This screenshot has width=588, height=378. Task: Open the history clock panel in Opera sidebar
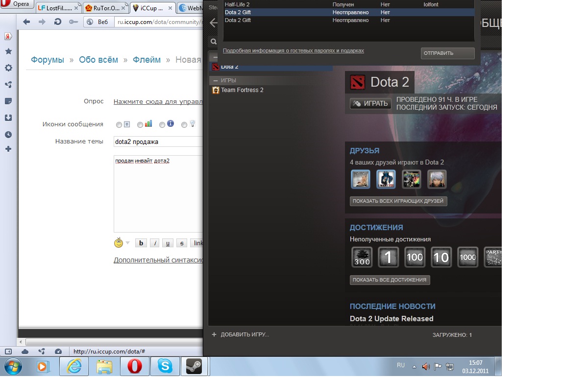click(x=8, y=135)
